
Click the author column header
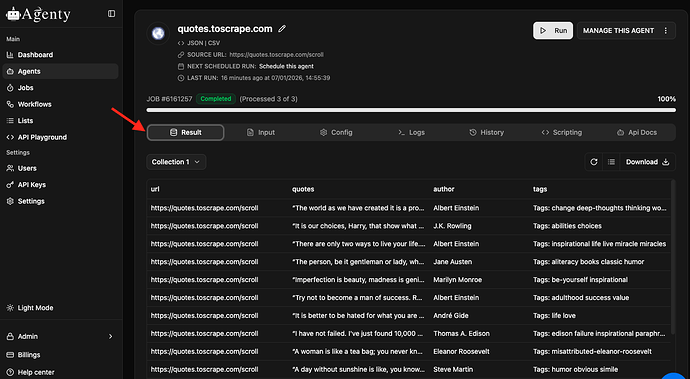tap(444, 189)
